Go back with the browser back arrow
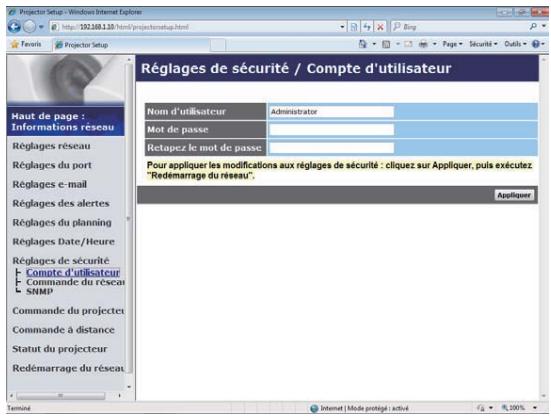The height and width of the screenshot is (418, 551). 14,27
